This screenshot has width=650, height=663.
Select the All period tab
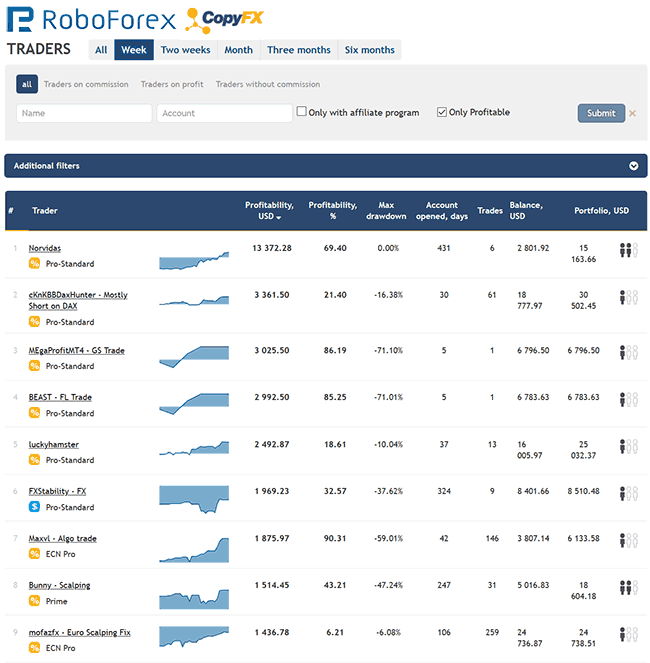(x=101, y=50)
